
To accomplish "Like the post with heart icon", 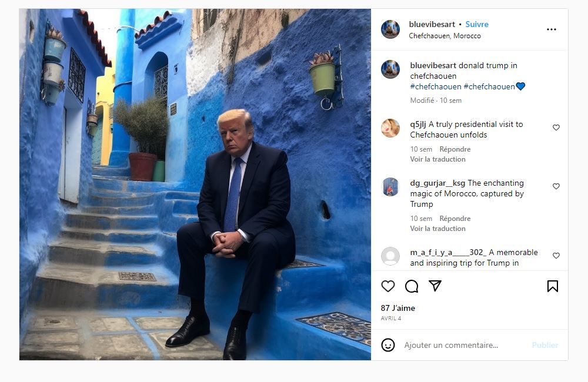I will coord(387,286).
